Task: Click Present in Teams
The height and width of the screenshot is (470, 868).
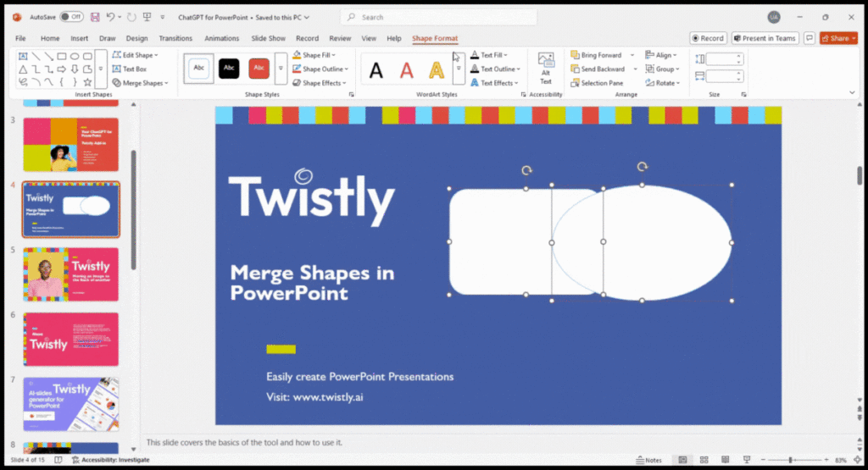Action: pos(765,38)
